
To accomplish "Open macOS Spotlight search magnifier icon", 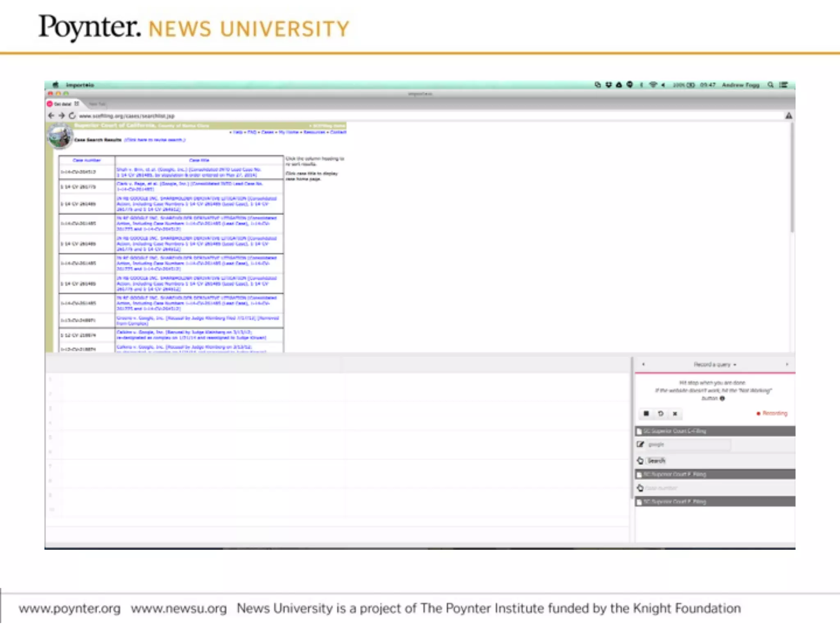I will (770, 85).
